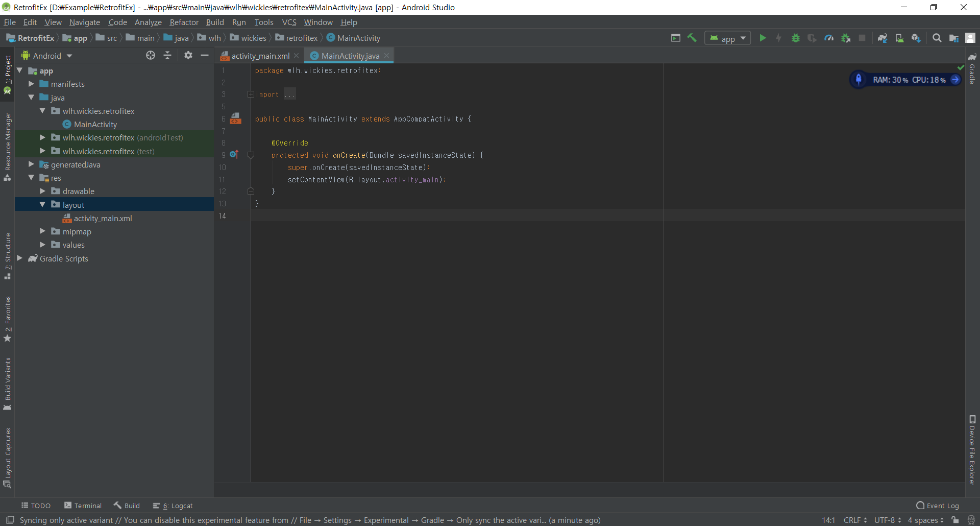Image resolution: width=980 pixels, height=526 pixels.
Task: Expand the manifests folder
Action: click(31, 84)
